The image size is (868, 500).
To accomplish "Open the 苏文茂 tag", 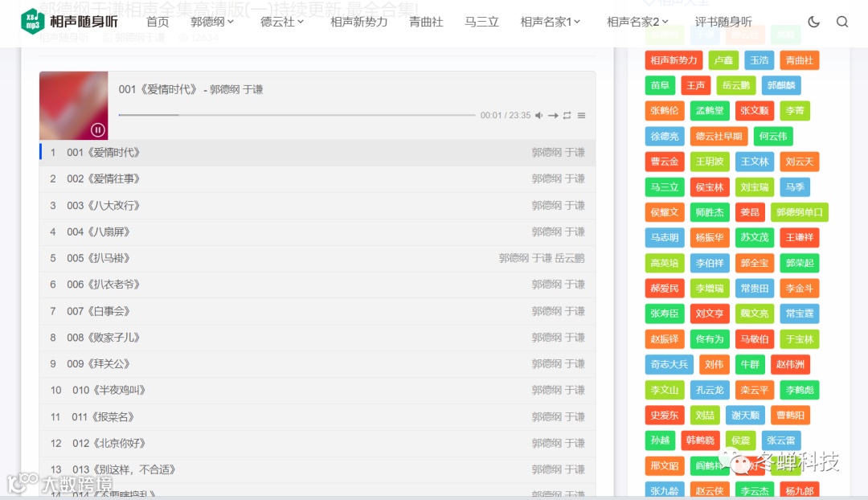I will click(x=755, y=238).
